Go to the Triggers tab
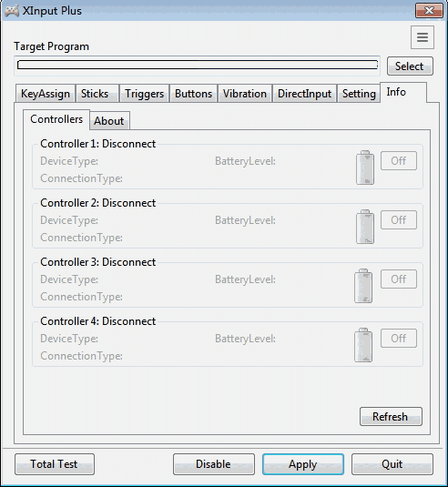Viewport: 448px width, 487px height. (x=144, y=94)
